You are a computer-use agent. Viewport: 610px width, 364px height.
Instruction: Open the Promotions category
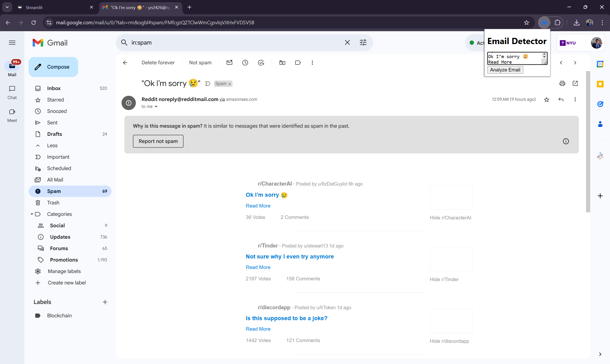coord(64,260)
